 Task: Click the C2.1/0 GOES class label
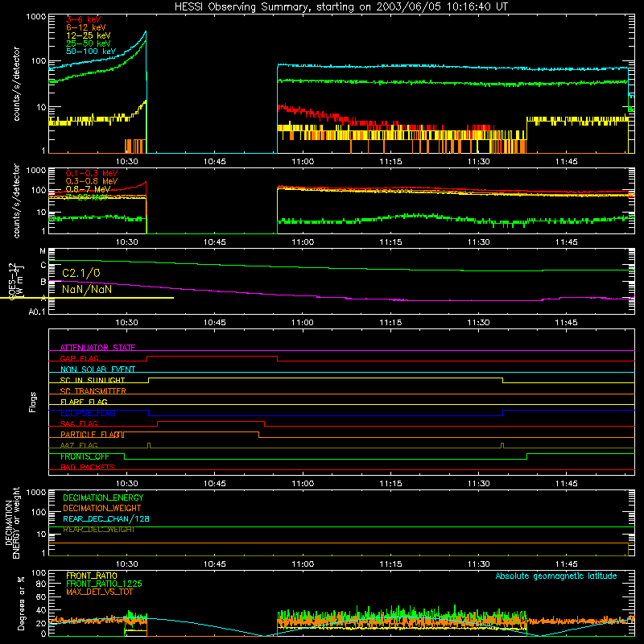click(x=81, y=273)
